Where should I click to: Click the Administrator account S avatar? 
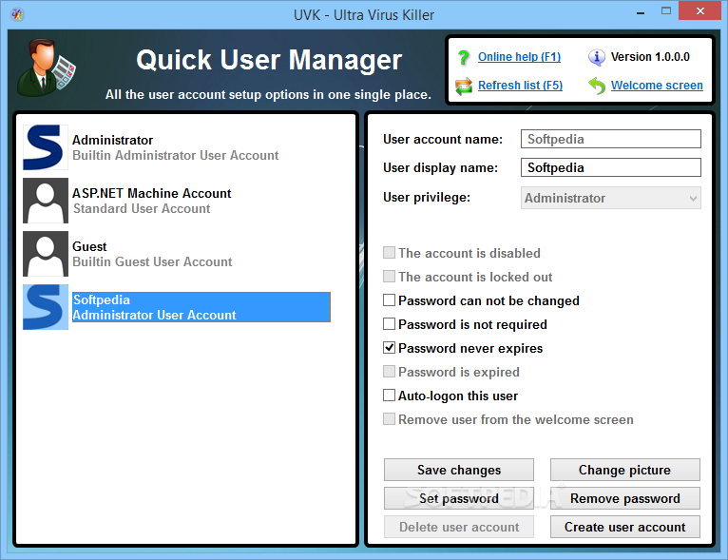[46, 147]
